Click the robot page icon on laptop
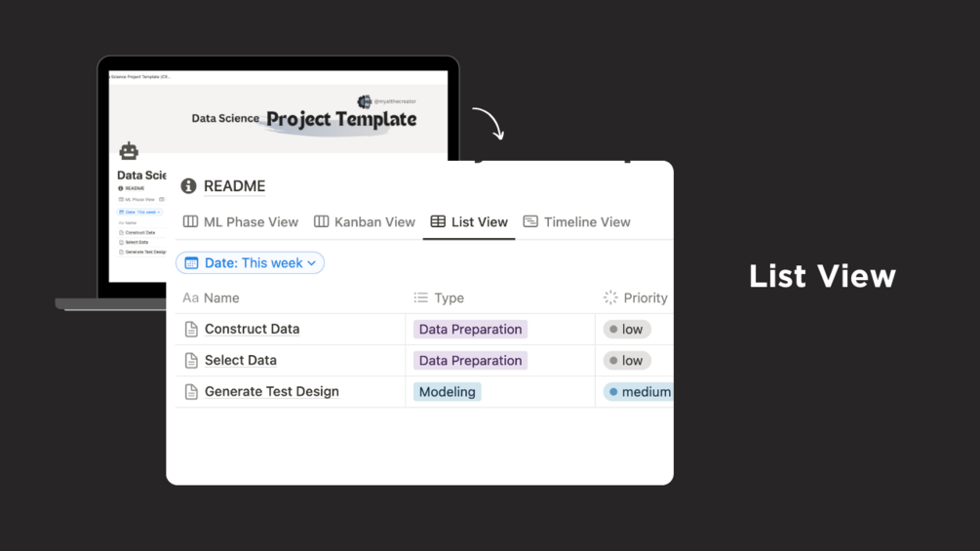This screenshot has width=980, height=551. pos(129,151)
